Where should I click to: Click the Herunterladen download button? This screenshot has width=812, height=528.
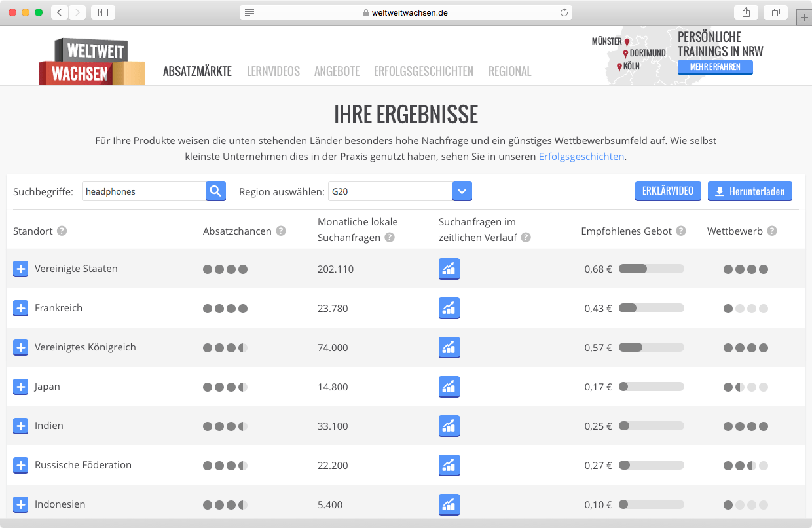[x=750, y=191]
